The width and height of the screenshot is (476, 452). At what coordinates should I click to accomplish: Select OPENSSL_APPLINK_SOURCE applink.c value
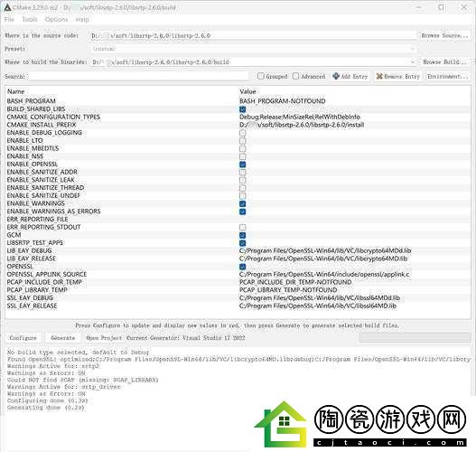(x=324, y=275)
